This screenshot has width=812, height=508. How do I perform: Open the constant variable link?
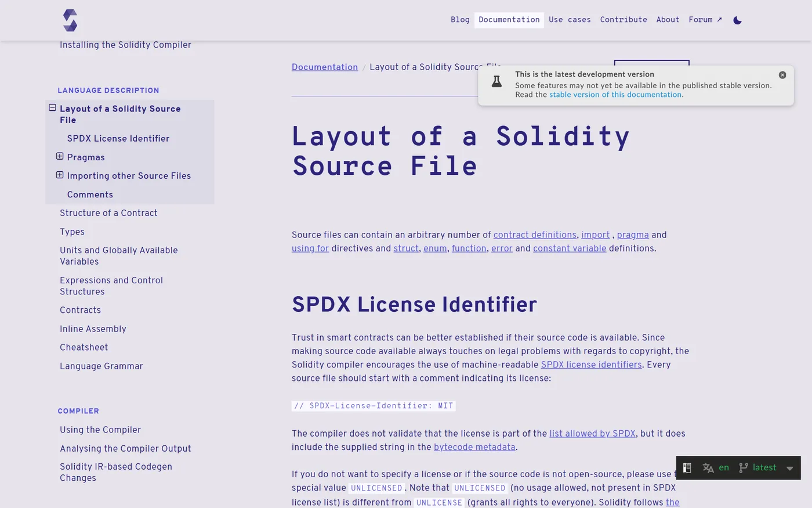[x=570, y=248]
